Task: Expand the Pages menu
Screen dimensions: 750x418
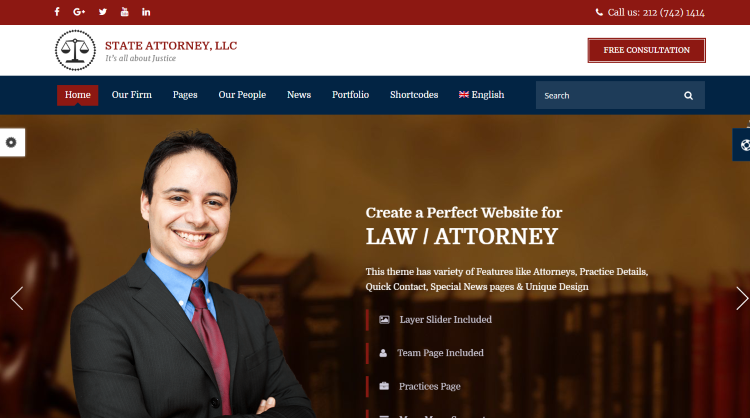Action: (185, 95)
